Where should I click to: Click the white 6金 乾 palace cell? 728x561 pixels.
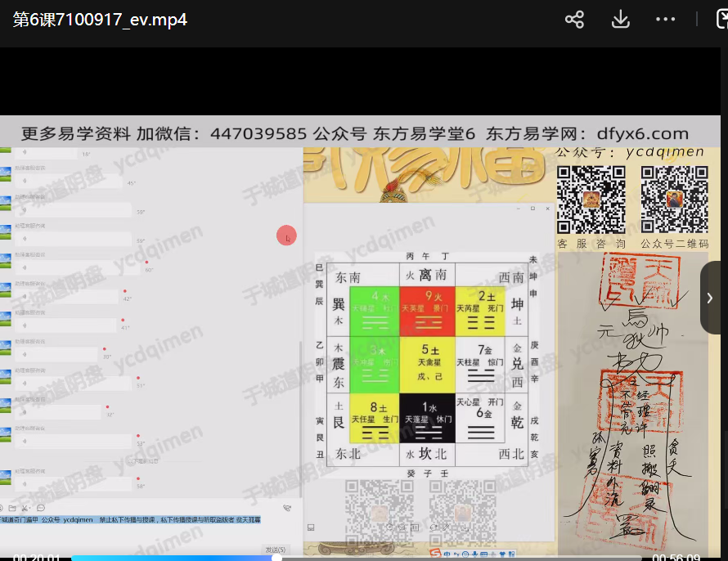coord(481,418)
